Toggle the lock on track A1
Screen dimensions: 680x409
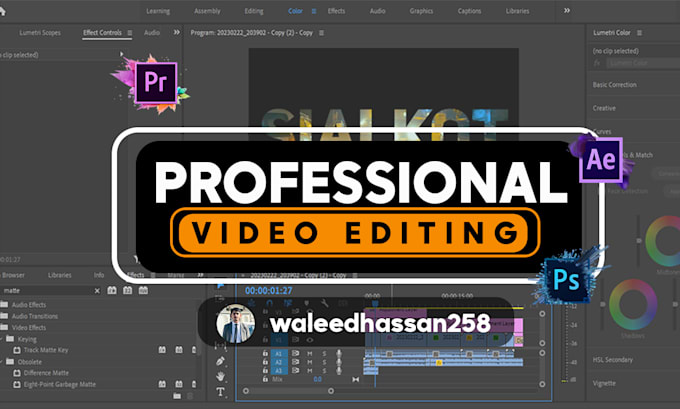pos(265,353)
